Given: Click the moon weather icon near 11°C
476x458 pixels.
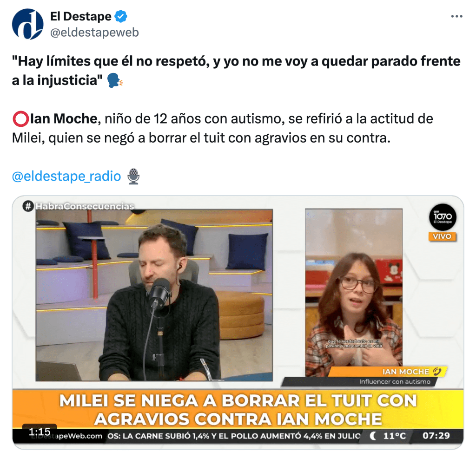Looking at the screenshot, I should [x=373, y=436].
